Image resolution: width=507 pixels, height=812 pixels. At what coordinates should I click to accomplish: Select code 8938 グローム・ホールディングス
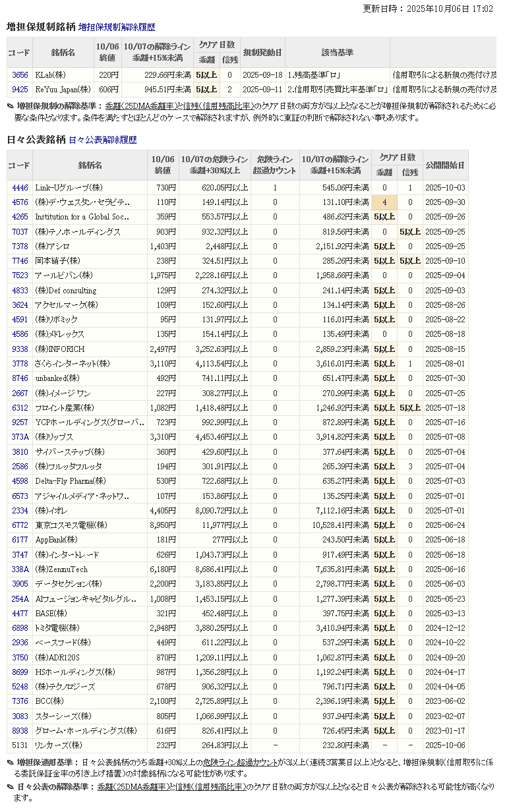pos(20,731)
